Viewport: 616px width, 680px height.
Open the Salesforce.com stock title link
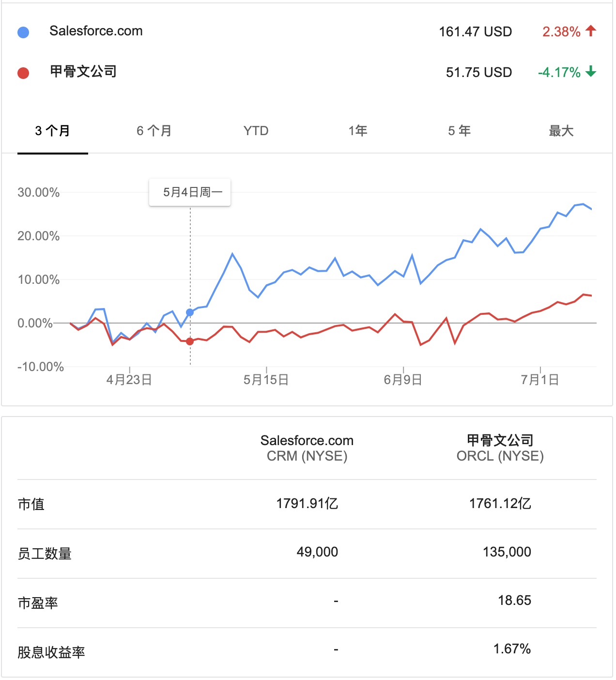[x=96, y=31]
